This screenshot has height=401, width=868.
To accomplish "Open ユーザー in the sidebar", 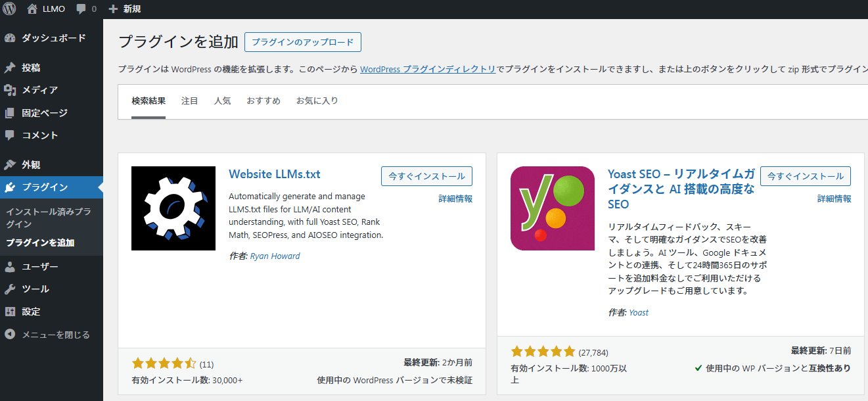I will pos(39,267).
